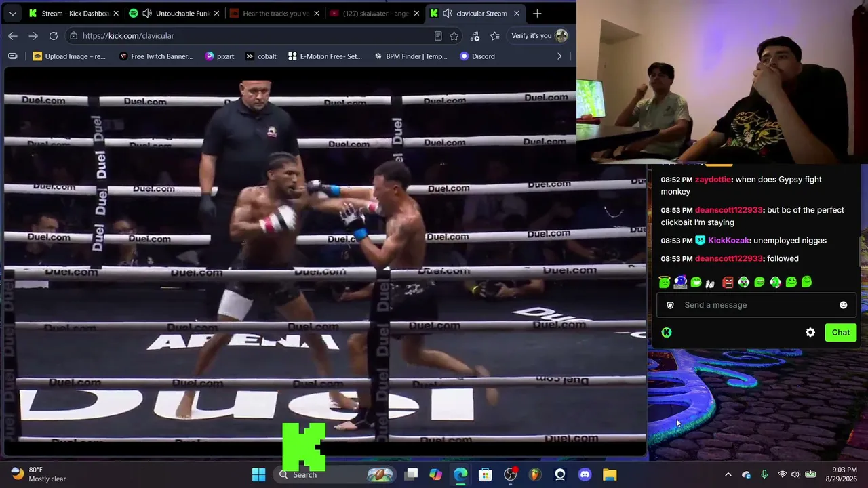The height and width of the screenshot is (488, 868).
Task: Click the Kick points icon below chat
Action: (667, 333)
